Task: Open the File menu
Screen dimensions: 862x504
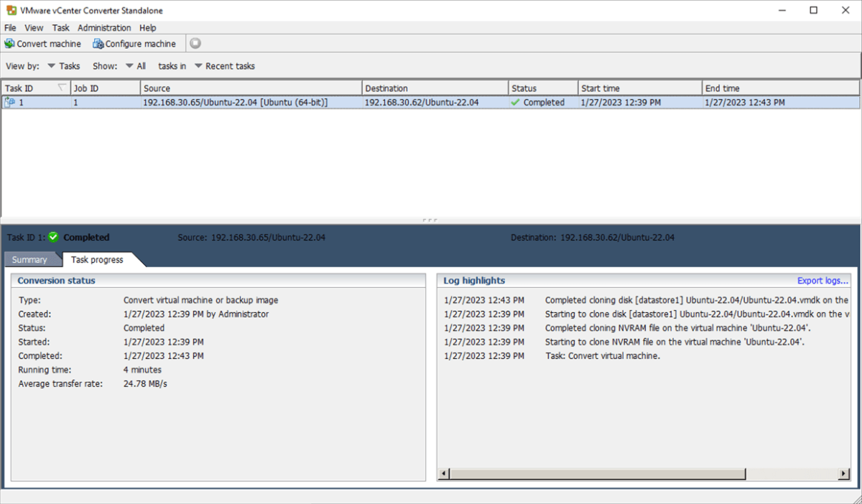Action: click(10, 28)
